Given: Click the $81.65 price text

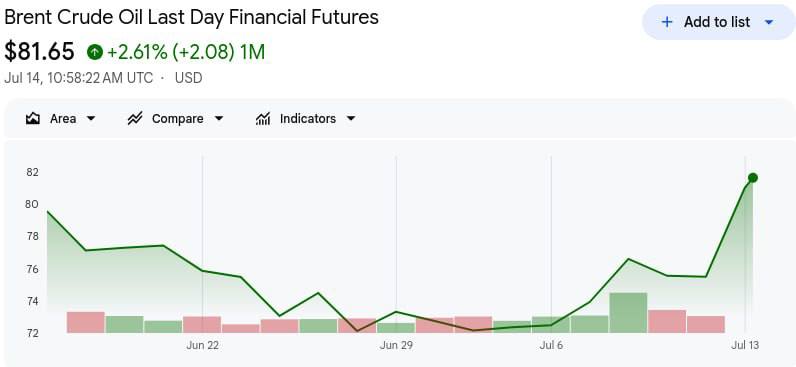Looking at the screenshot, I should click(40, 52).
